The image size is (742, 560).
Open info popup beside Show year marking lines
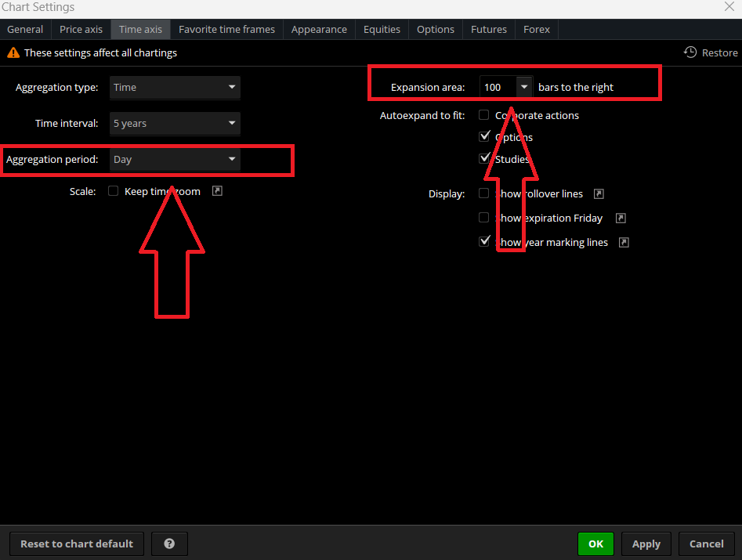[x=624, y=242]
